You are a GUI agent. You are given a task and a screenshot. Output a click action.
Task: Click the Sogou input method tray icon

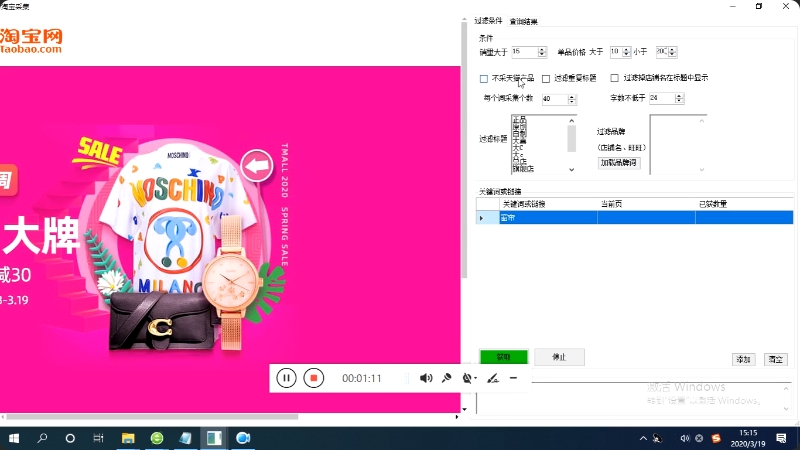[716, 438]
